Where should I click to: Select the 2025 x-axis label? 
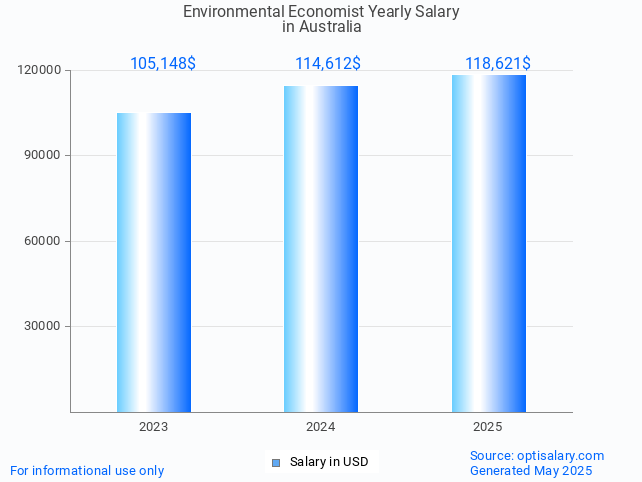487,427
